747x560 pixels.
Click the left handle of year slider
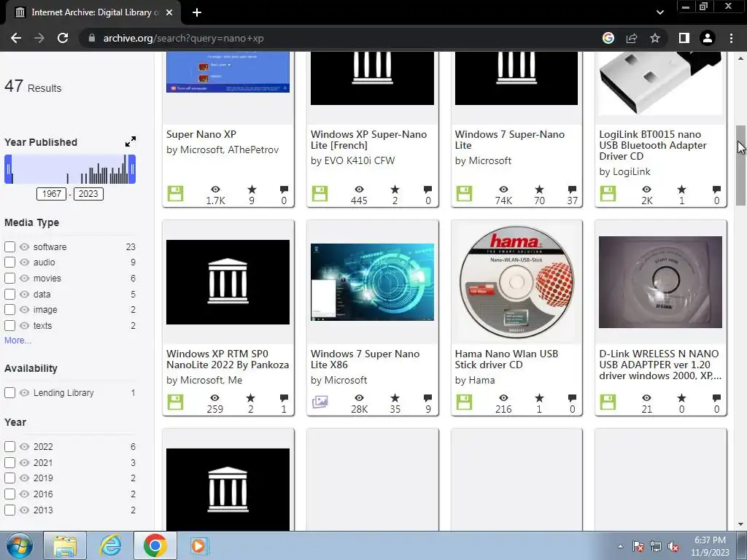tap(8, 169)
